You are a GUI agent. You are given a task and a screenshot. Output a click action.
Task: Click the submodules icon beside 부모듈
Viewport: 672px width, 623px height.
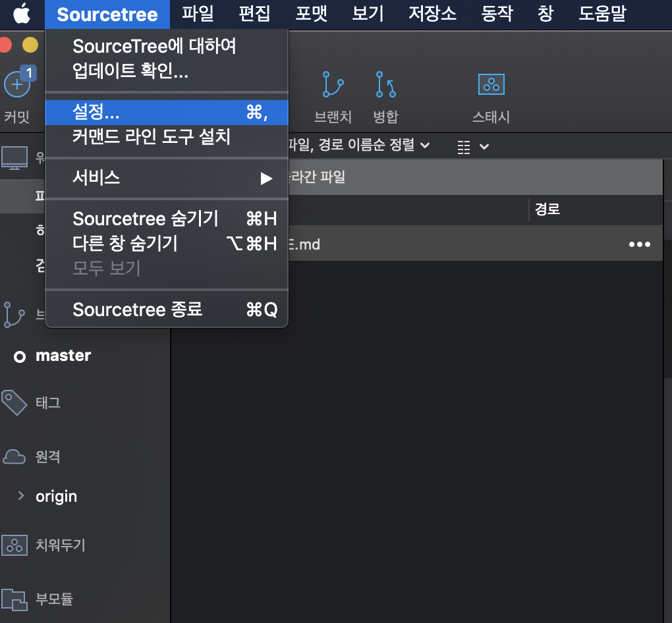coord(14,599)
